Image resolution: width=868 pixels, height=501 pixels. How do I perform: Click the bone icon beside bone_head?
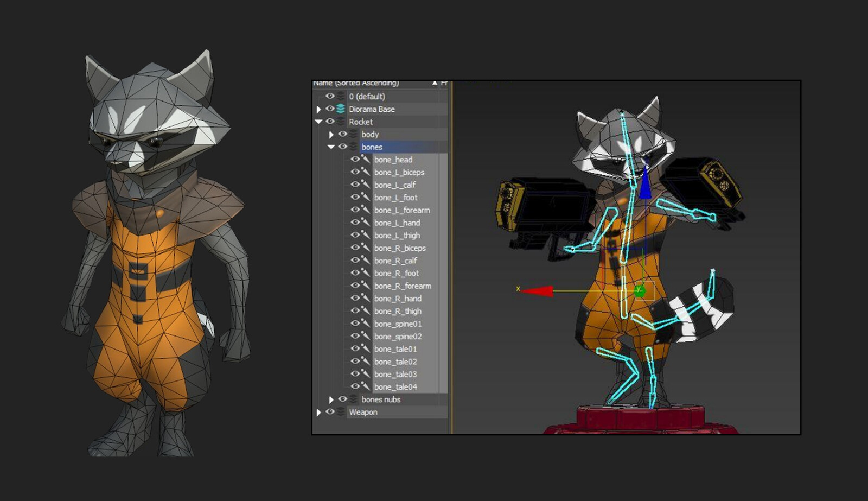pos(366,160)
